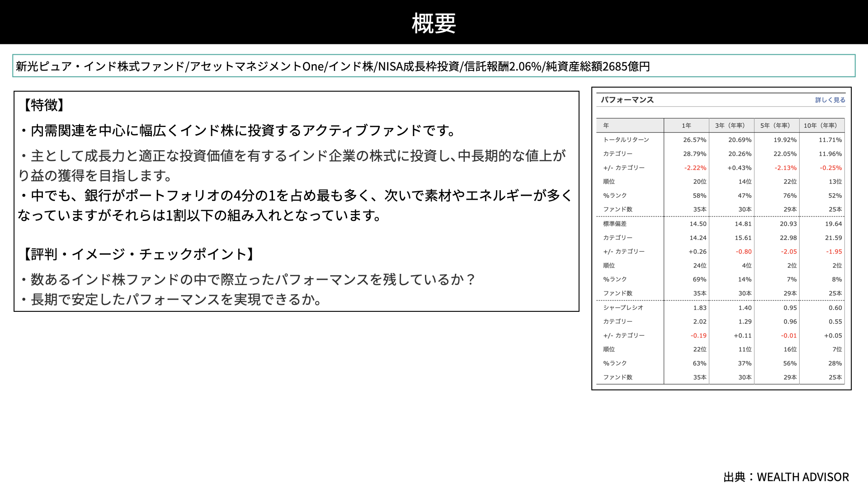Select the fund name line starting 新光ピュア・インド株式ファンド
Image resolution: width=868 pixels, height=488 pixels.
[333, 66]
